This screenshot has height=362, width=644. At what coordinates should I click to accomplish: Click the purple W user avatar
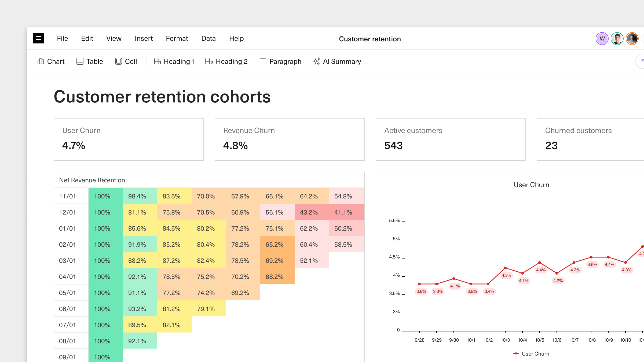[602, 39]
